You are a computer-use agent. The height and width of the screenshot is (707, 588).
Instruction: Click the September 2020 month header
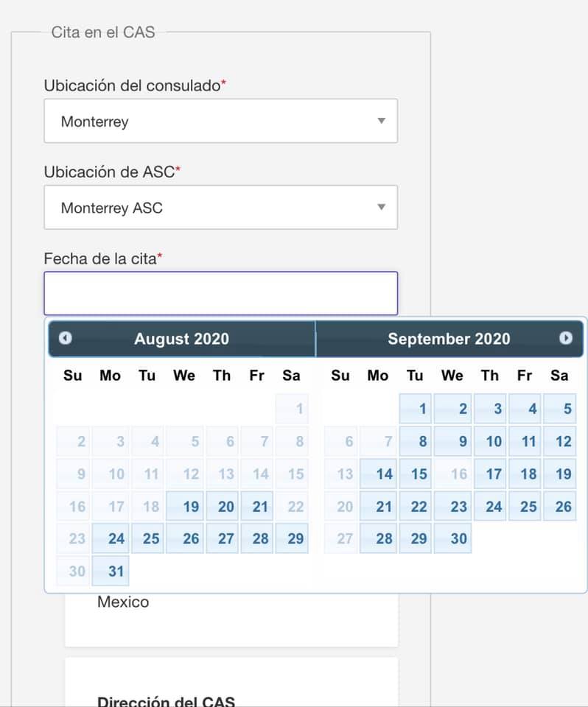coord(449,339)
